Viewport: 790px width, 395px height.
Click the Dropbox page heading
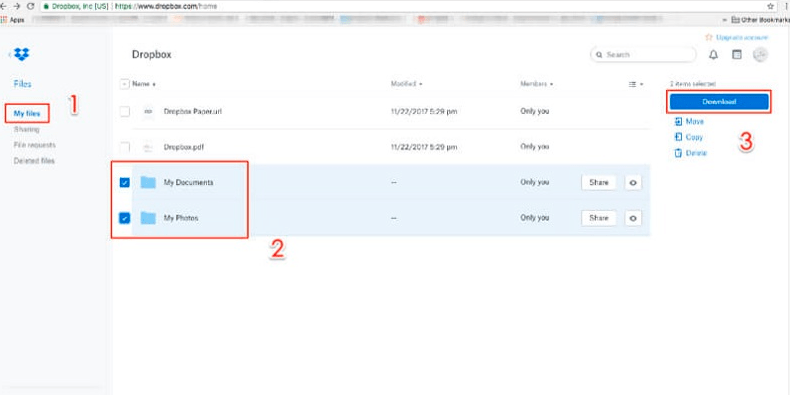pos(152,54)
